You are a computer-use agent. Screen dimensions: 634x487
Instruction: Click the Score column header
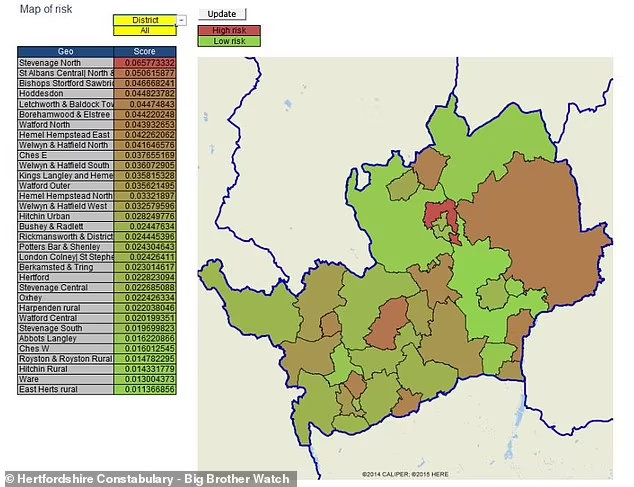pyautogui.click(x=145, y=52)
